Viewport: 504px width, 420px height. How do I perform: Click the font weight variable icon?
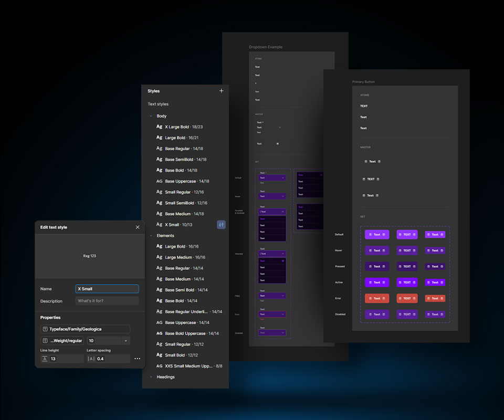click(45, 341)
